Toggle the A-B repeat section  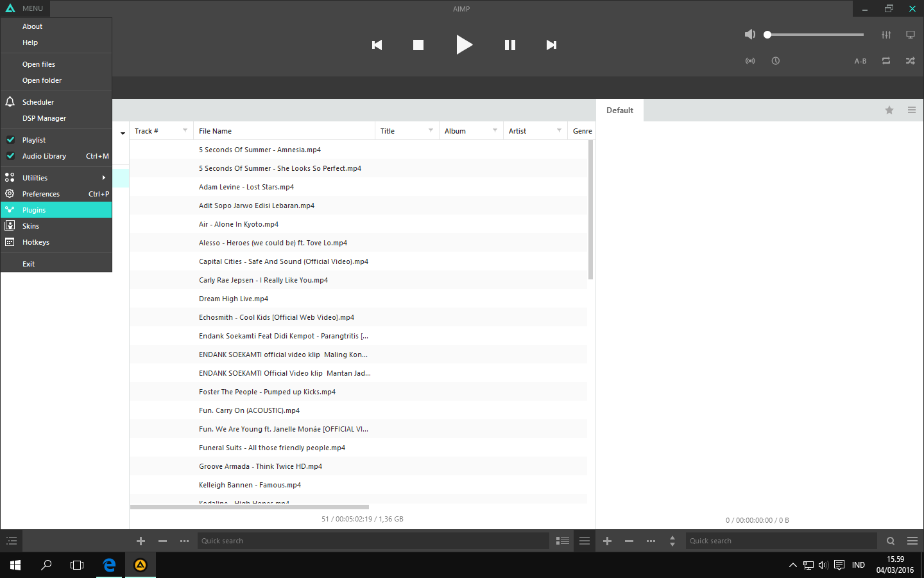(860, 61)
